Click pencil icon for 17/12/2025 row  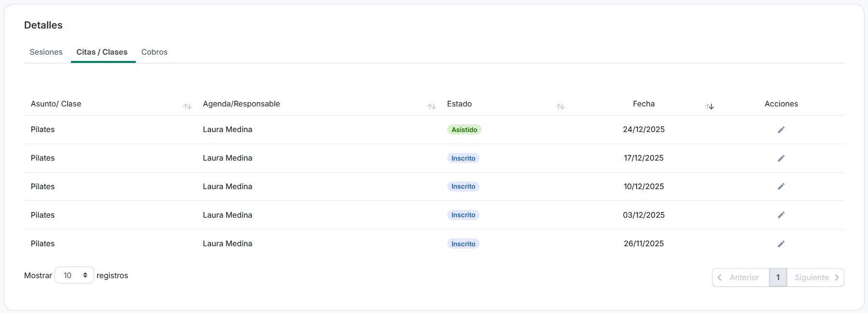tap(781, 158)
